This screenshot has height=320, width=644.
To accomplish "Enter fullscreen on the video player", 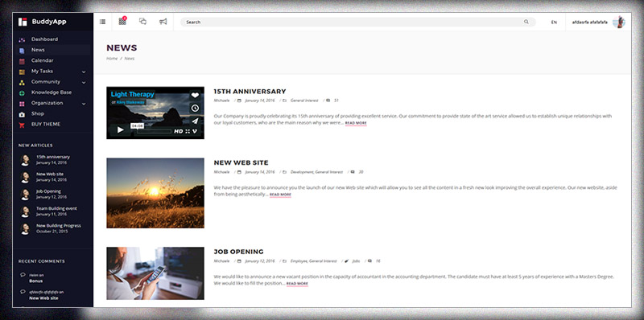I will (x=188, y=131).
